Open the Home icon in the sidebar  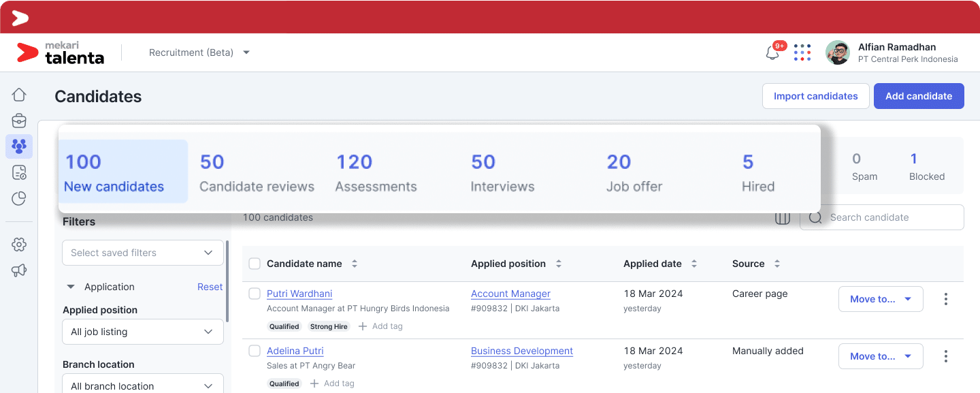coord(18,94)
